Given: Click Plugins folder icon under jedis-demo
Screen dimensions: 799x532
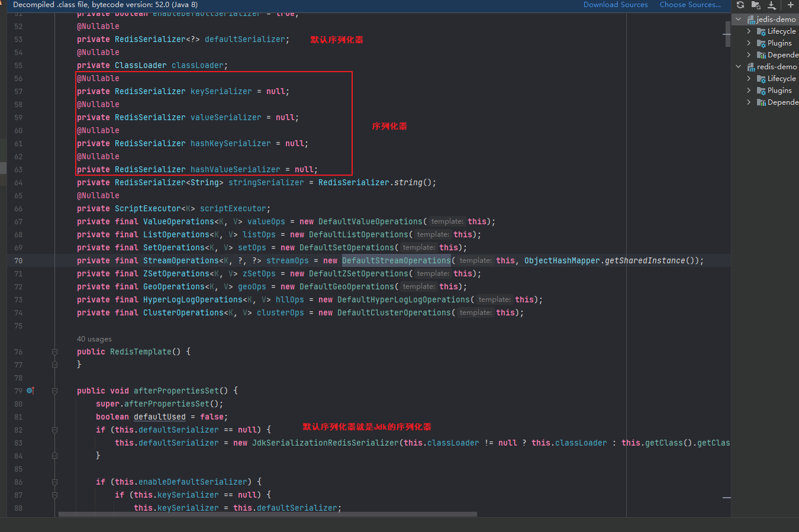Looking at the screenshot, I should point(761,43).
